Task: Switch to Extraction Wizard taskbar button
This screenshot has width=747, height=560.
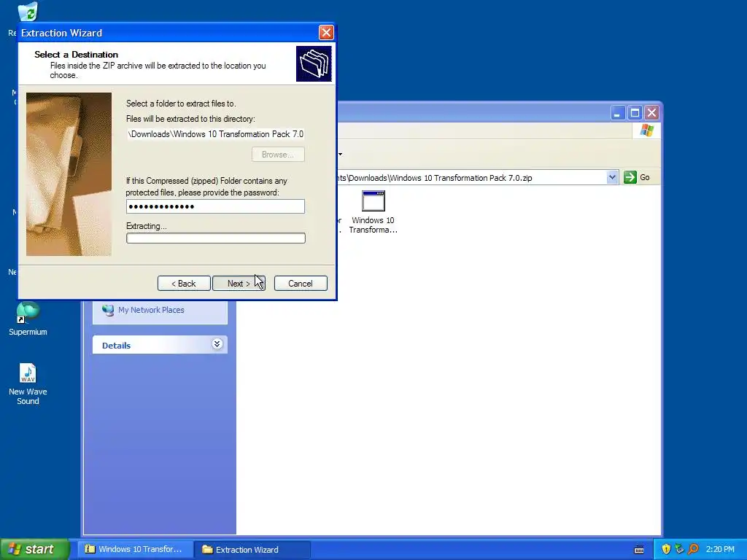Action: coord(252,550)
